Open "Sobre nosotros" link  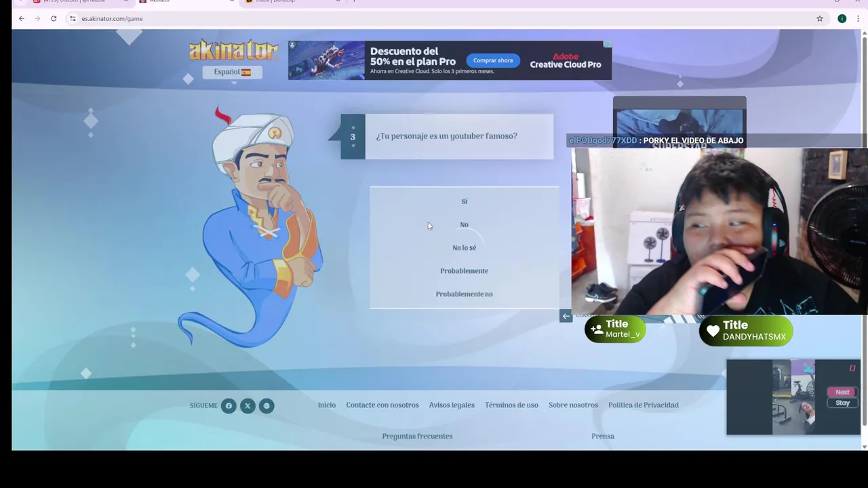tap(573, 405)
